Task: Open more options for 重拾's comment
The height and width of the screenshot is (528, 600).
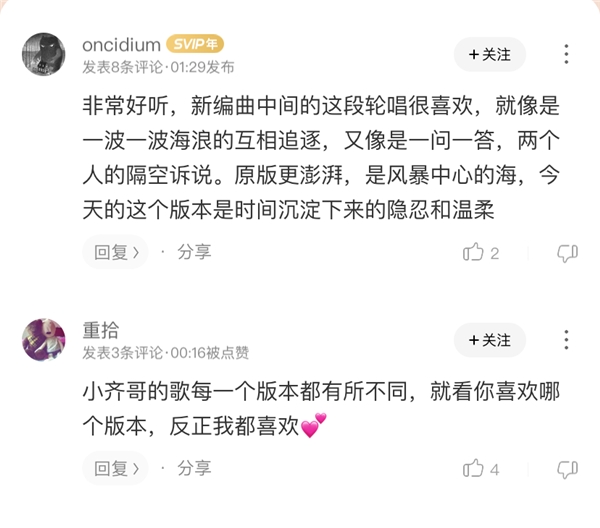Action: (x=566, y=340)
